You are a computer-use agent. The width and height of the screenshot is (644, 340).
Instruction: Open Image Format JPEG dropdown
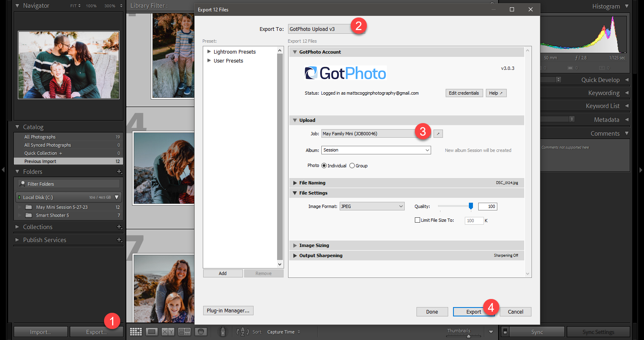[x=372, y=206]
